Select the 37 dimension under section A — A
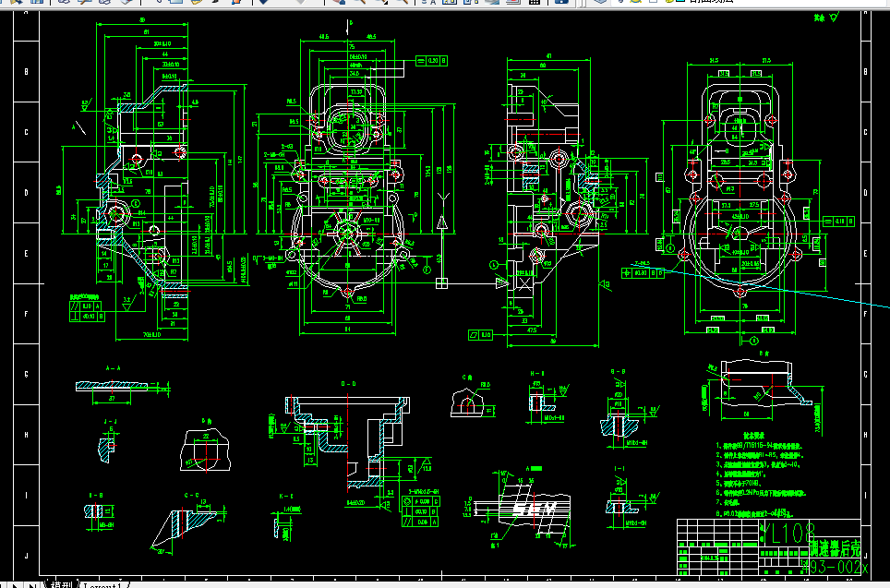The image size is (890, 588). point(113,400)
